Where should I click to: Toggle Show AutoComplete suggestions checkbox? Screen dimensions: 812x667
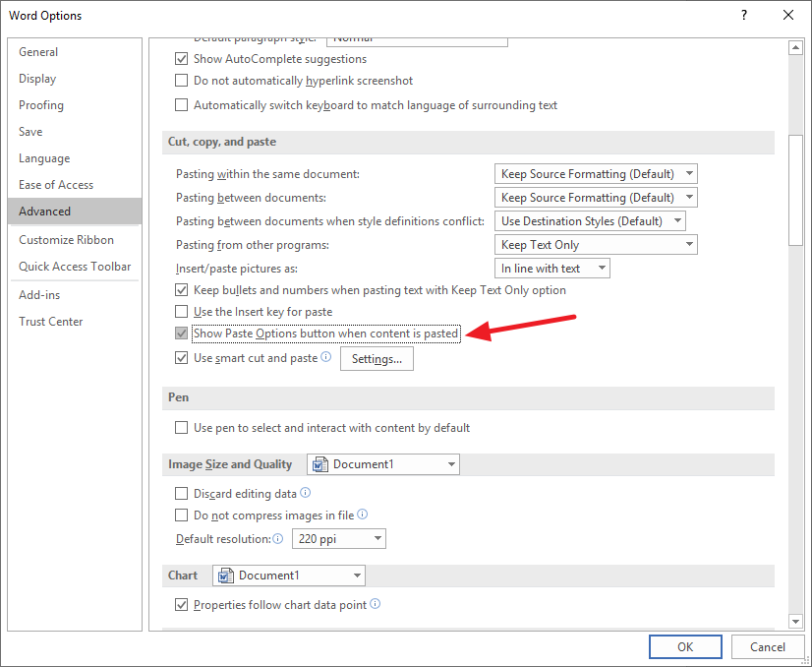tap(181, 59)
